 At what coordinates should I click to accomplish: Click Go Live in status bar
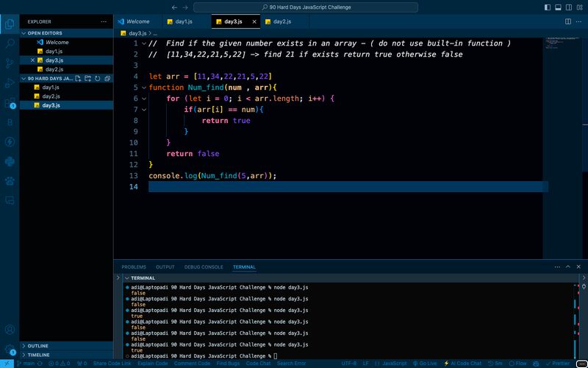[425, 364]
